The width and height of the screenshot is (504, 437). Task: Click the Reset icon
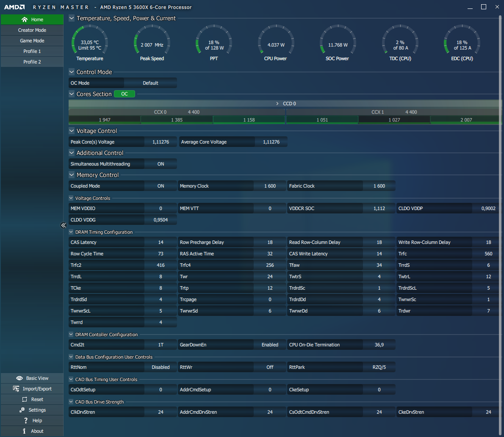point(25,399)
